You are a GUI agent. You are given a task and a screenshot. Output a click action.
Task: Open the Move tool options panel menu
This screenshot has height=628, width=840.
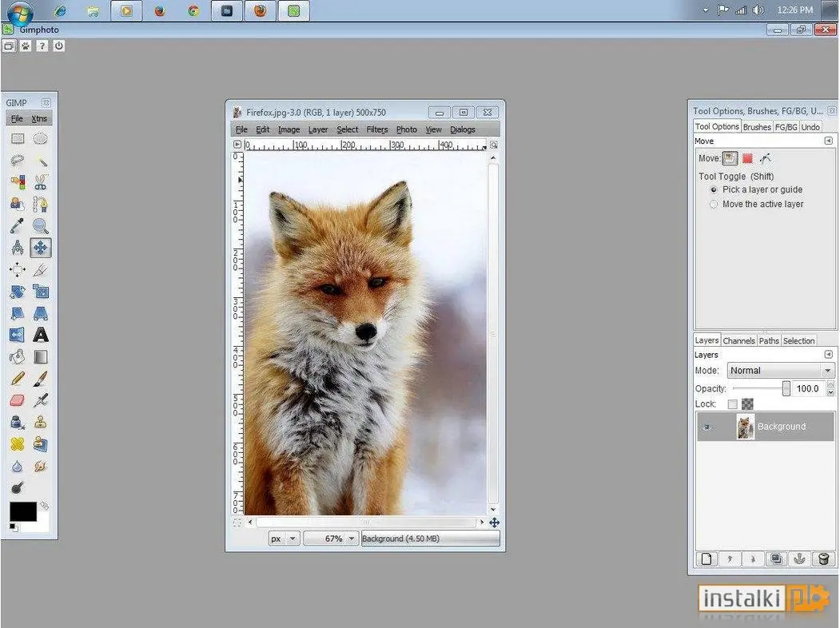pos(828,141)
